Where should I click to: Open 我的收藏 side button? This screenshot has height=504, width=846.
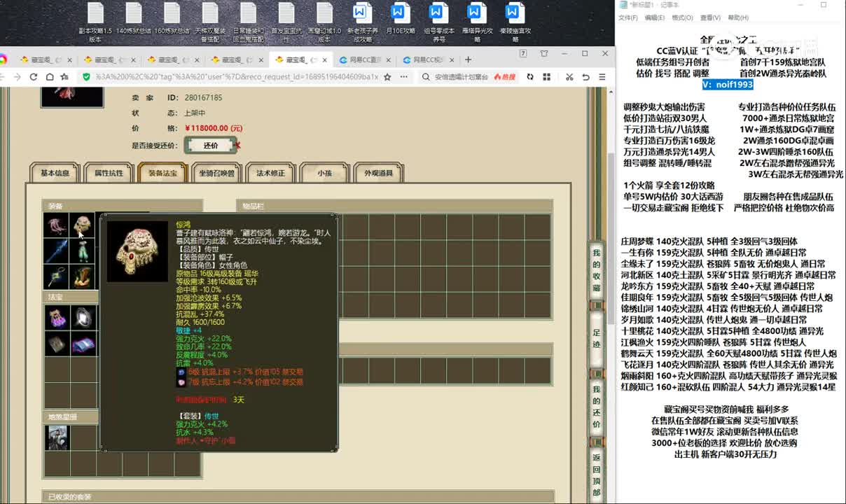coord(596,270)
